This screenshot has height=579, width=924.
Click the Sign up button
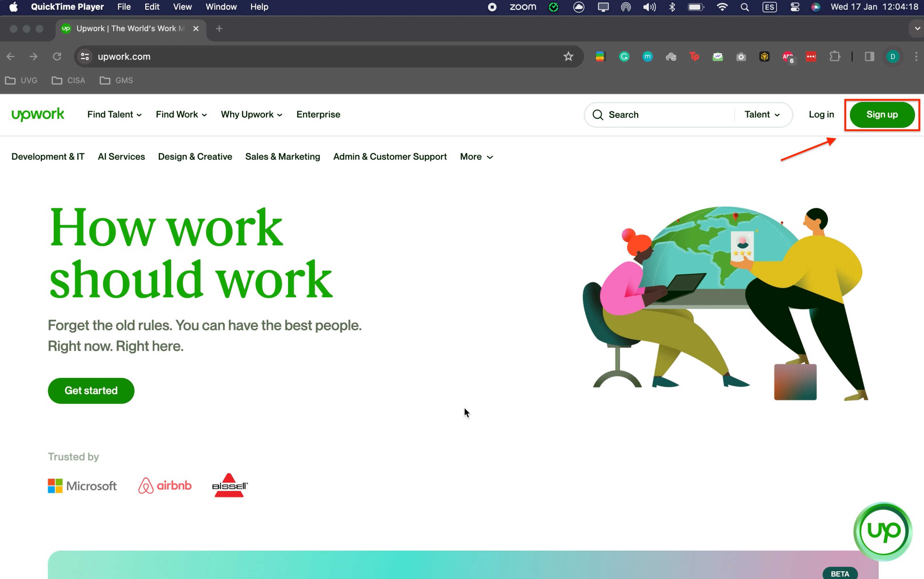[882, 115]
